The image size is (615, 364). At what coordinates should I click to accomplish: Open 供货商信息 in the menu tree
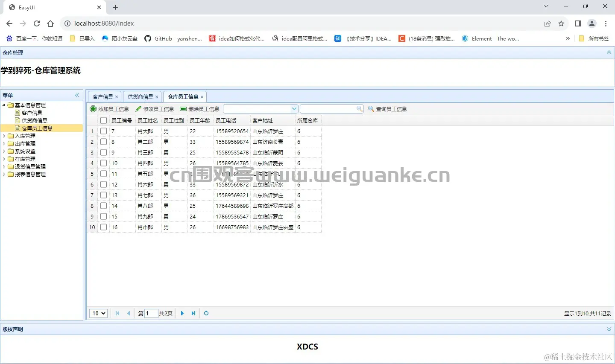[35, 120]
